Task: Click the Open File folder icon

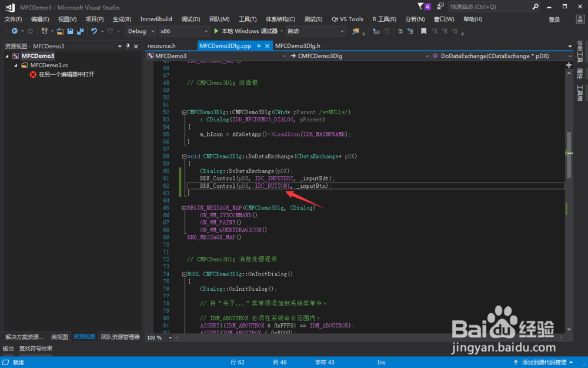Action: [60, 31]
